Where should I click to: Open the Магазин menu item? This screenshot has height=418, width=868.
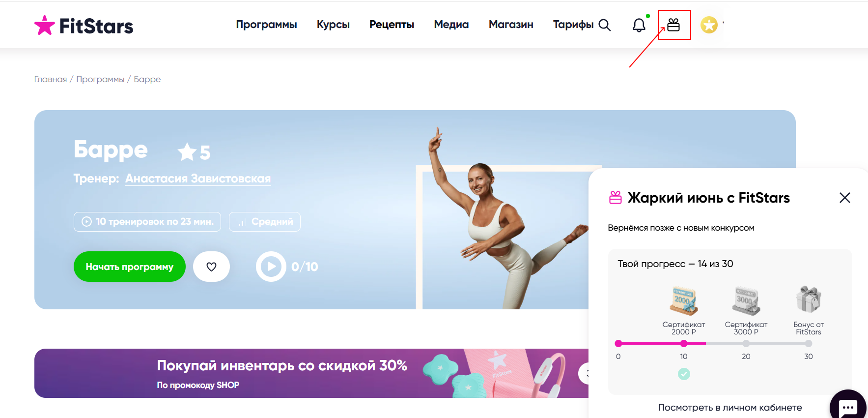tap(511, 25)
